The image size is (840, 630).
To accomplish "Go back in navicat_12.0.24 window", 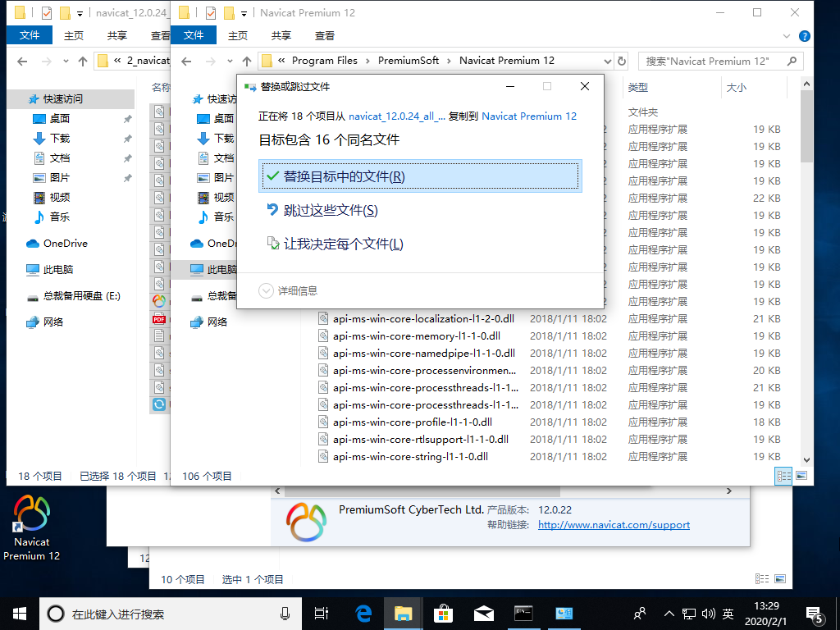I will pyautogui.click(x=22, y=61).
